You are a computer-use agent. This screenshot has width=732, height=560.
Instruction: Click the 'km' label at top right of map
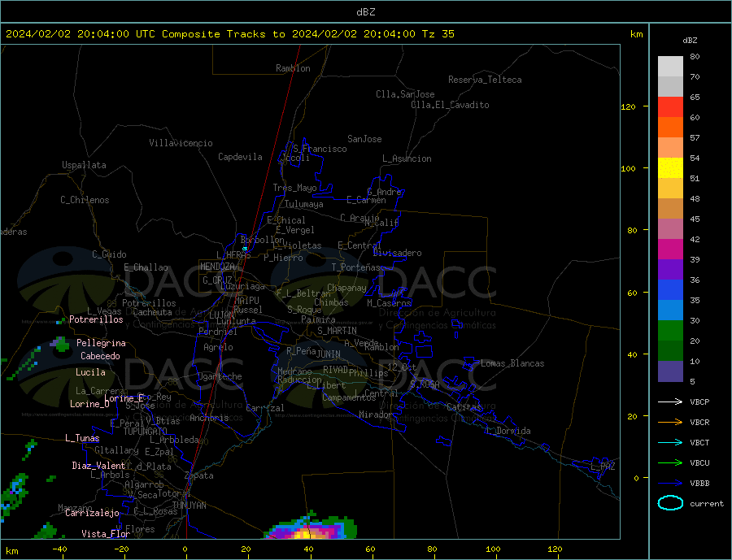(636, 34)
